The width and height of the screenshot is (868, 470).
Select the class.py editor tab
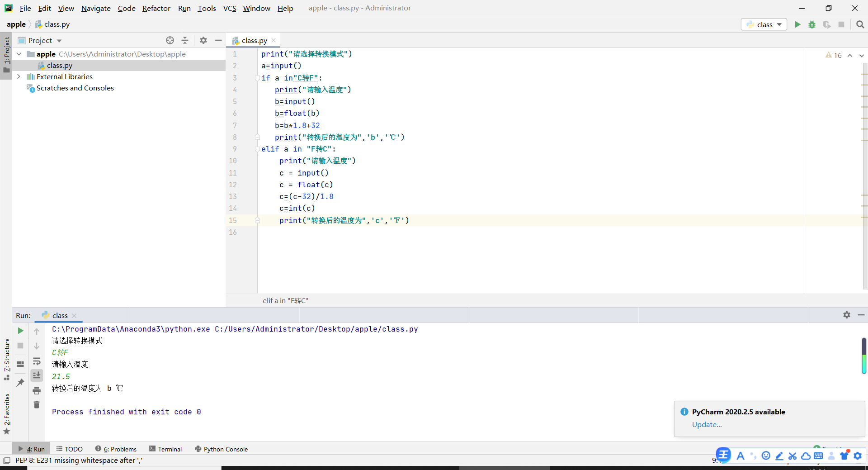254,40
